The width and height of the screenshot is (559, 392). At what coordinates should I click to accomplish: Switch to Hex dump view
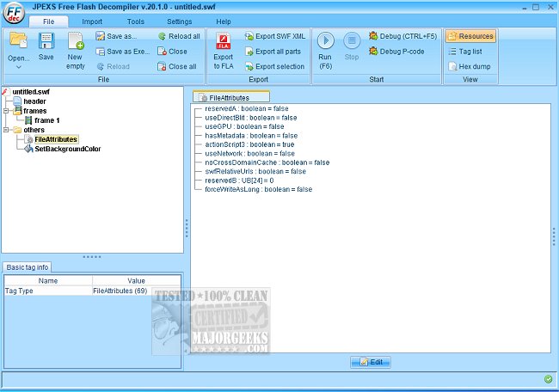[x=470, y=66]
